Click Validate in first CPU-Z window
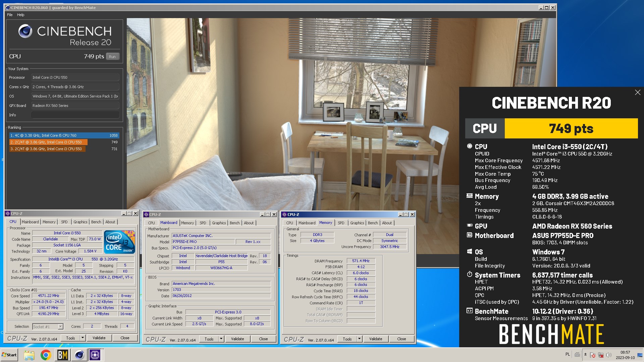The height and width of the screenshot is (362, 644). (x=99, y=338)
